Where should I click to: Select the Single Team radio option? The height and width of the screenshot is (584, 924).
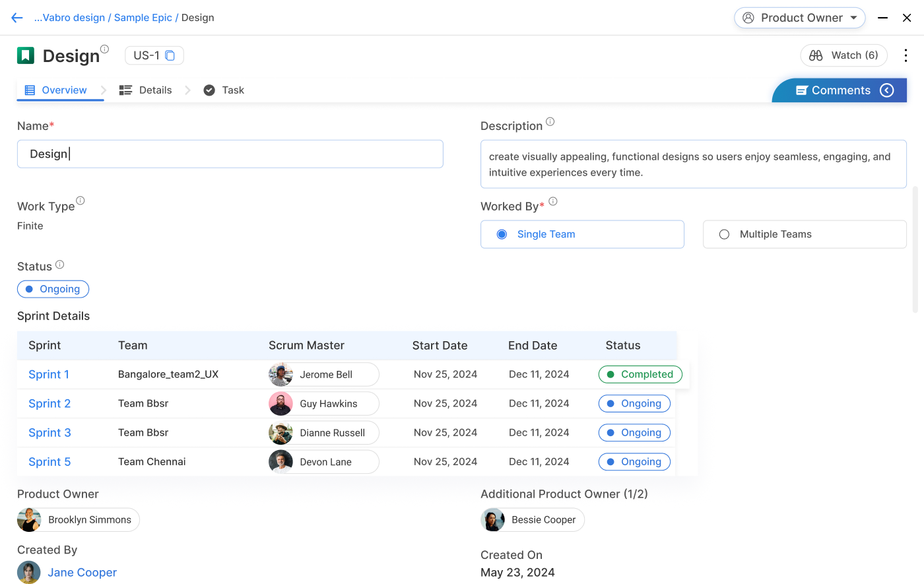(x=502, y=234)
